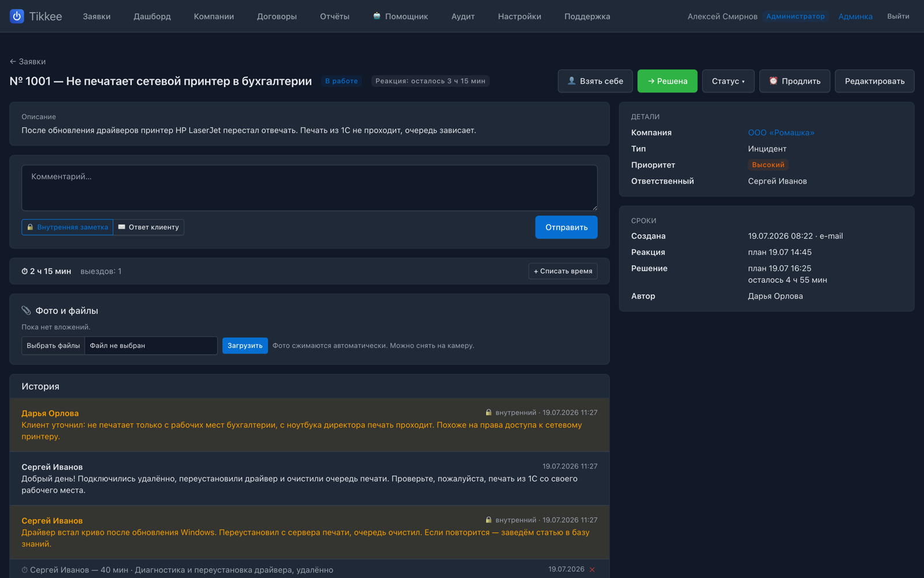Click the paperclip icon near Фото и файлы
This screenshot has width=924, height=578.
[27, 310]
